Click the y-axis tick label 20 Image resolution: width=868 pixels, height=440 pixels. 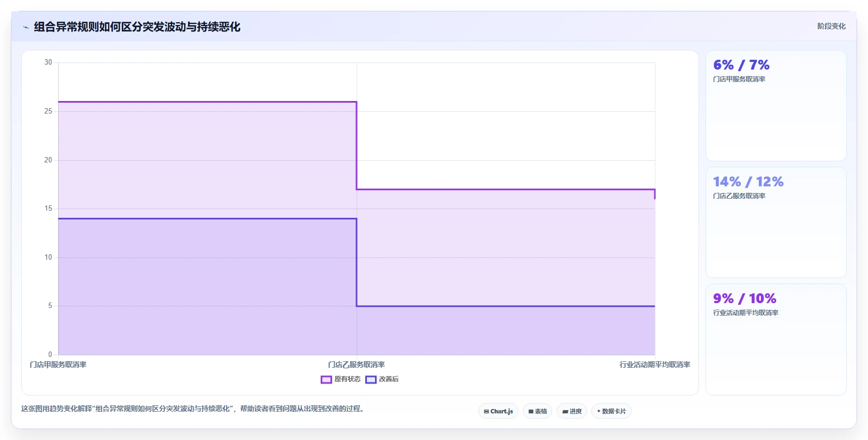pyautogui.click(x=48, y=160)
